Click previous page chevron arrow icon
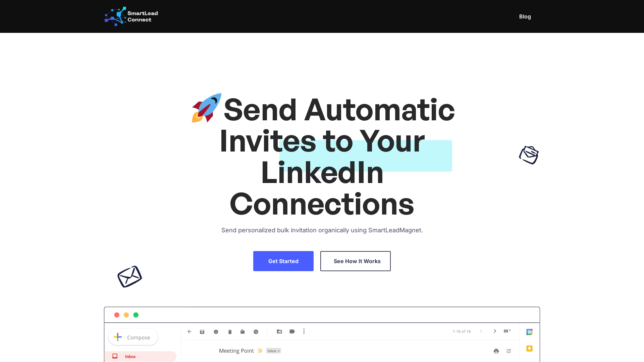Image resolution: width=644 pixels, height=362 pixels. coord(481,331)
